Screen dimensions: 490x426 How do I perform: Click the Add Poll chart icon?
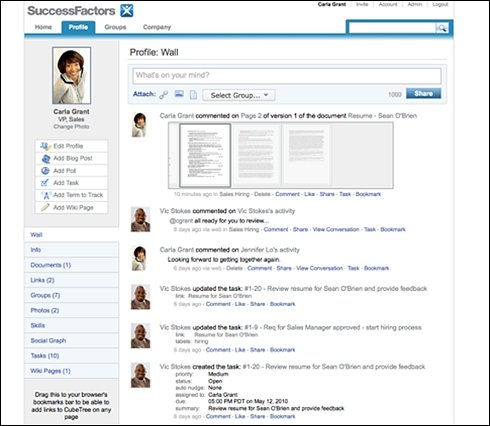(45, 171)
